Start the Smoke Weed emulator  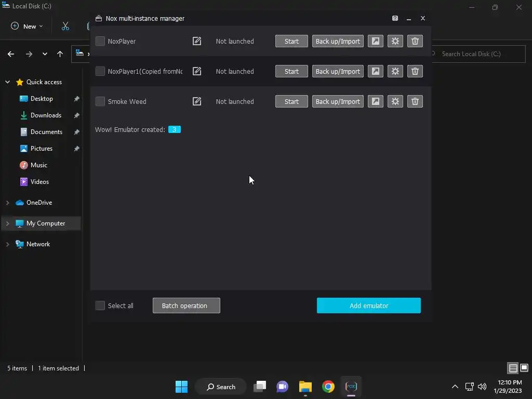291,101
